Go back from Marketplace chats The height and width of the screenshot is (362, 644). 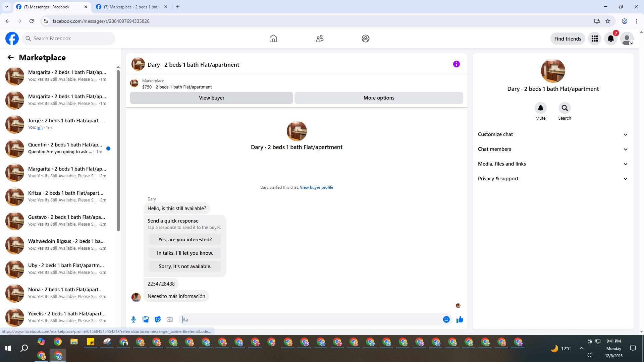11,57
